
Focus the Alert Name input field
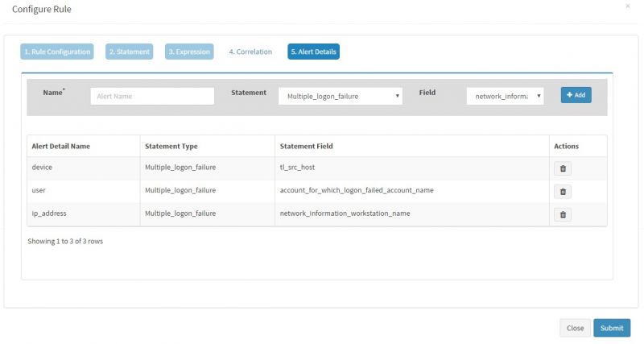152,96
